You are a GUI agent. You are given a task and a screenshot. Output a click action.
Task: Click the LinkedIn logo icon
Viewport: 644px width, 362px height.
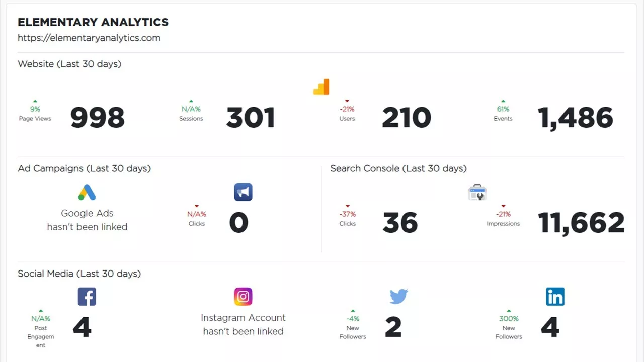(x=555, y=297)
